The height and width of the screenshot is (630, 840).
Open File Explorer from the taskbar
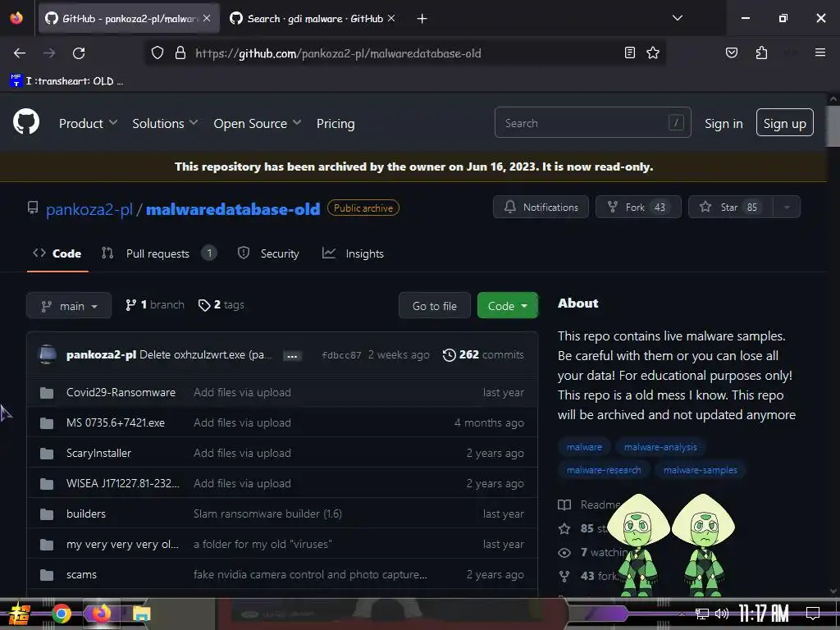click(141, 614)
